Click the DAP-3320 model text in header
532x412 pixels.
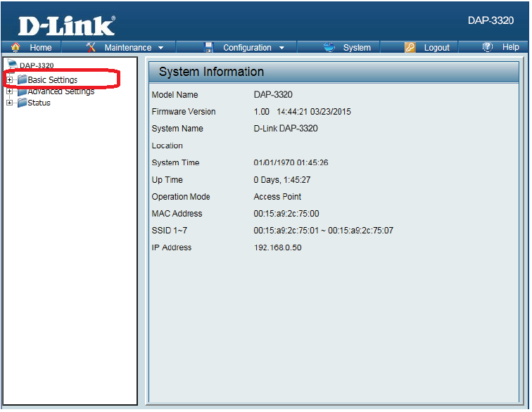pos(490,20)
